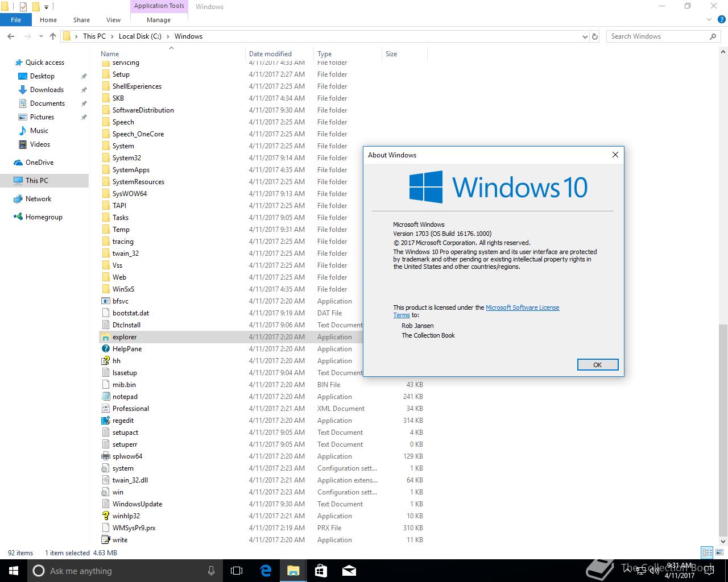Sort by Name column header
Image resolution: width=728 pixels, height=582 pixels.
[x=171, y=54]
